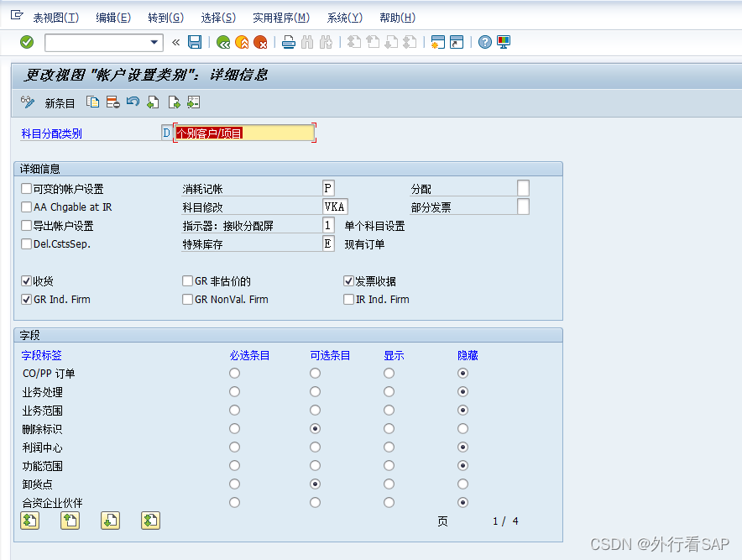This screenshot has height=560, width=742.
Task: Click the Find Next binoculars icon
Action: coord(326,42)
